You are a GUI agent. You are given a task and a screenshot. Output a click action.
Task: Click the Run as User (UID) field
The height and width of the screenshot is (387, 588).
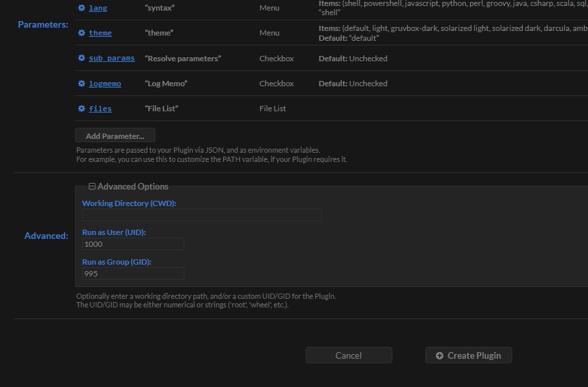133,244
